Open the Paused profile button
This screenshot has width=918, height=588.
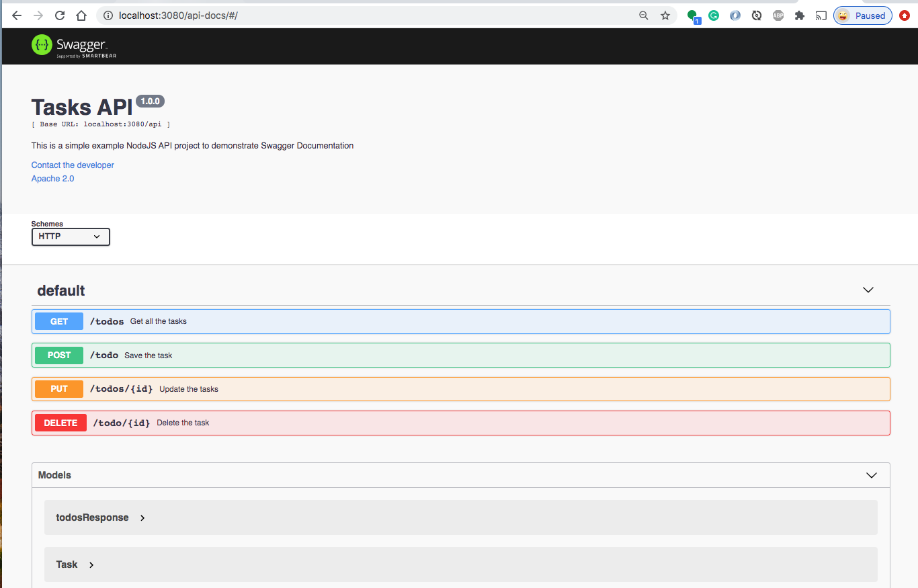point(863,15)
